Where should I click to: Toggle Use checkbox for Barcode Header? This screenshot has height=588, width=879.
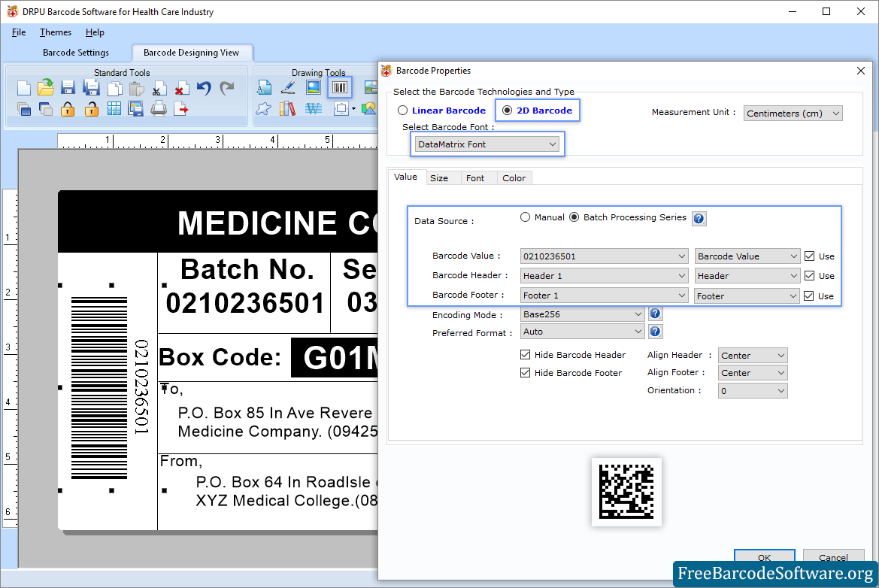(x=810, y=276)
